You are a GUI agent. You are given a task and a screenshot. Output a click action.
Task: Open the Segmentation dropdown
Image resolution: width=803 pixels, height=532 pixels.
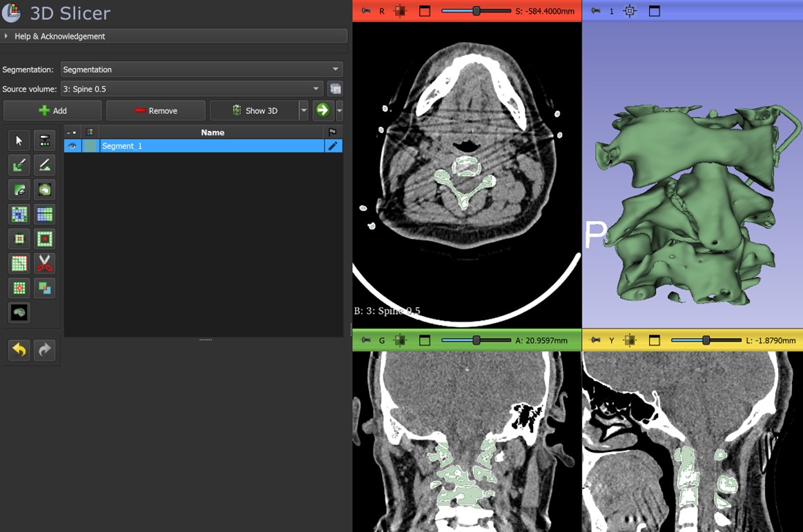tap(202, 70)
